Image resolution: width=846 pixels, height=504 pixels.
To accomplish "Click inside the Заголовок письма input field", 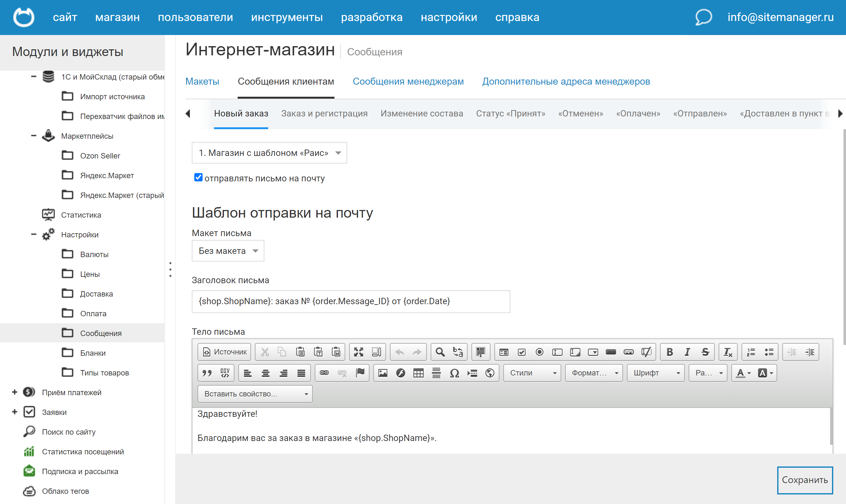I will tap(351, 301).
